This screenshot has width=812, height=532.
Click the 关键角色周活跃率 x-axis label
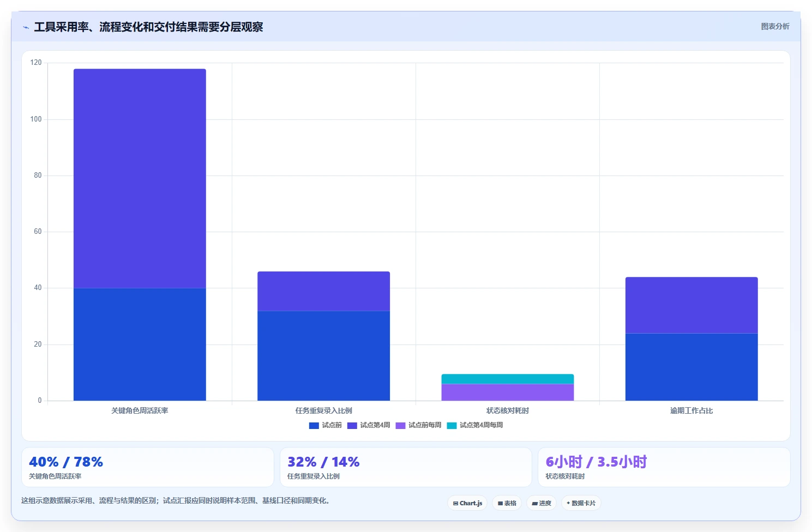[x=140, y=410]
